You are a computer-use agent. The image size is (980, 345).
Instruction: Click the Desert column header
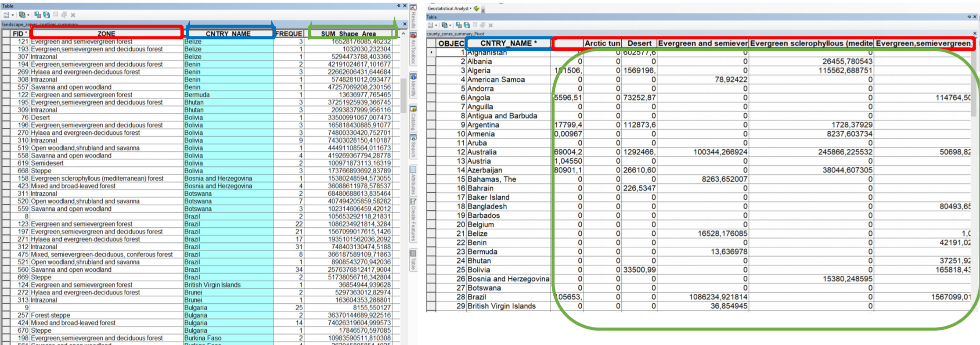tap(639, 43)
